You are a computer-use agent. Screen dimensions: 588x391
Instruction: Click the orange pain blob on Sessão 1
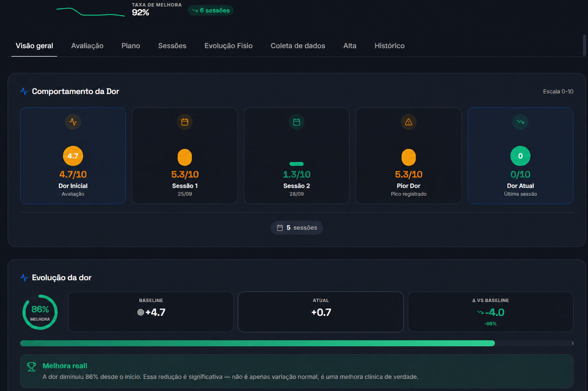185,157
